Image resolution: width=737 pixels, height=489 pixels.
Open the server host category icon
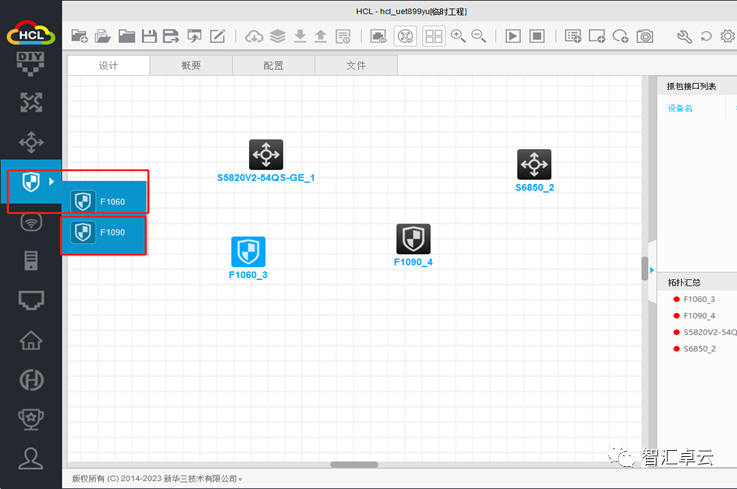tap(31, 260)
